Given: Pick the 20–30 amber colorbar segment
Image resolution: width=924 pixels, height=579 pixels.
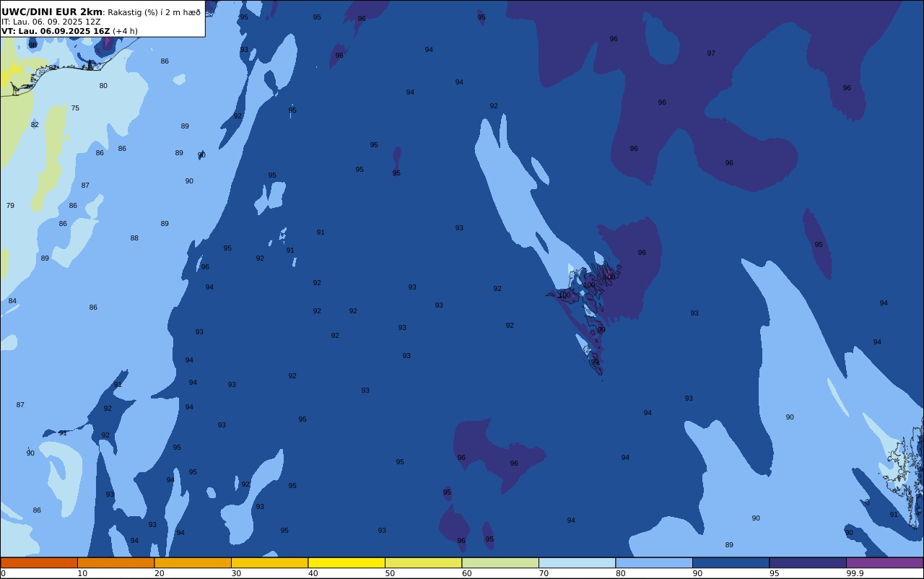Looking at the screenshot, I should (x=193, y=562).
